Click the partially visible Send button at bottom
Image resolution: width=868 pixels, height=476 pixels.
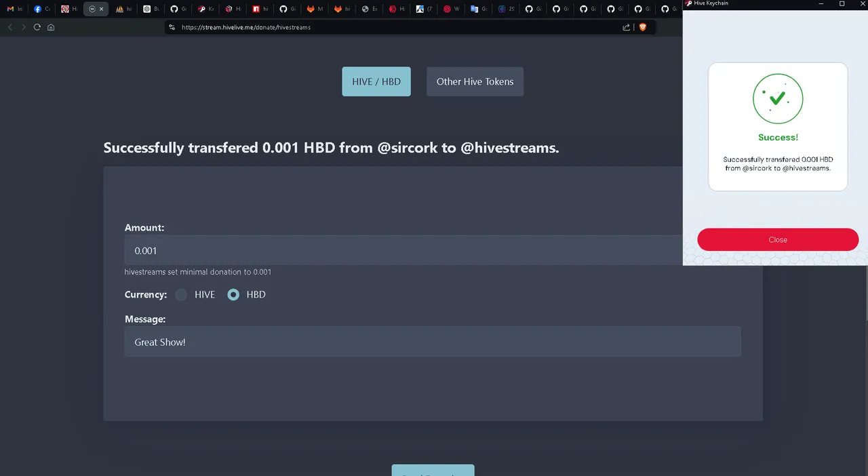click(433, 471)
